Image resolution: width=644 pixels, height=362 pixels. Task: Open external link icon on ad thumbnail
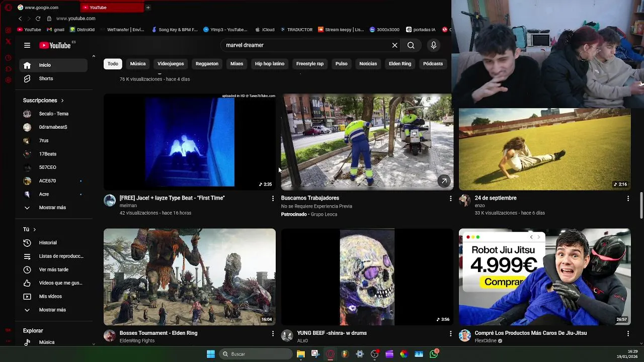[444, 181]
